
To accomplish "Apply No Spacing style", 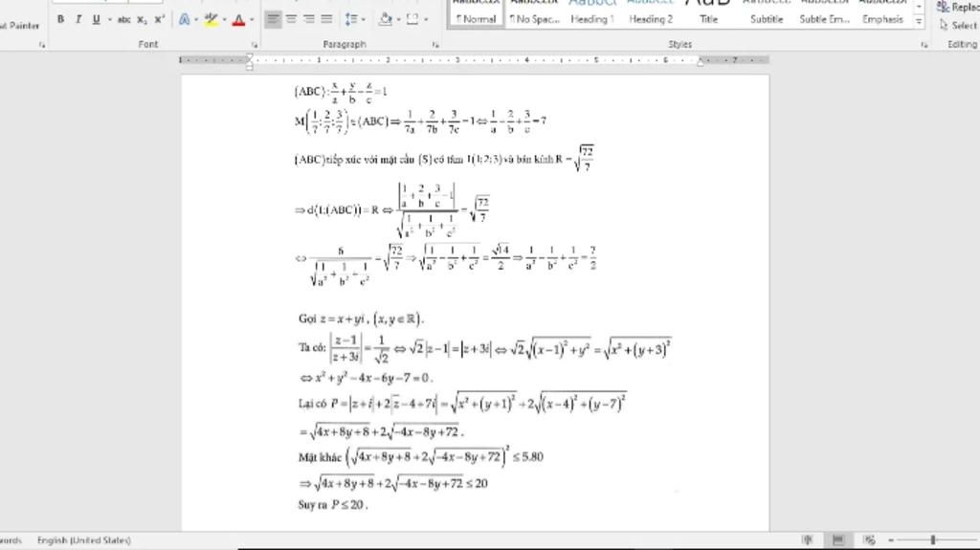I will click(x=534, y=13).
